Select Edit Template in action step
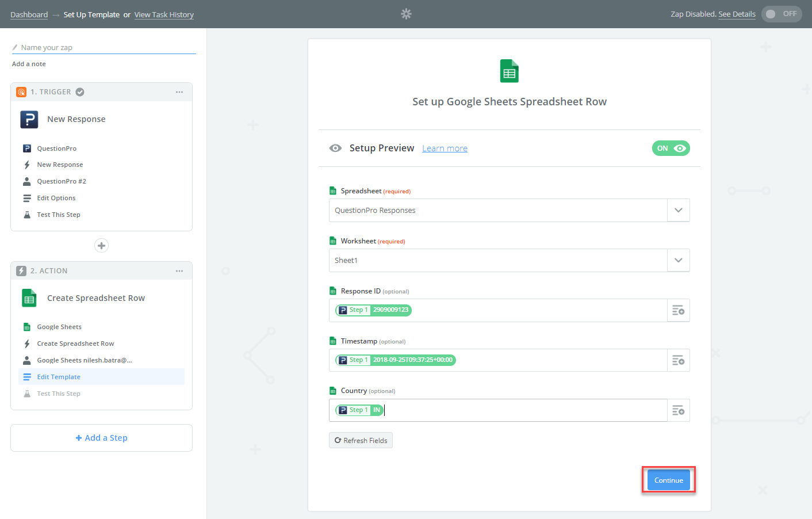 point(59,377)
